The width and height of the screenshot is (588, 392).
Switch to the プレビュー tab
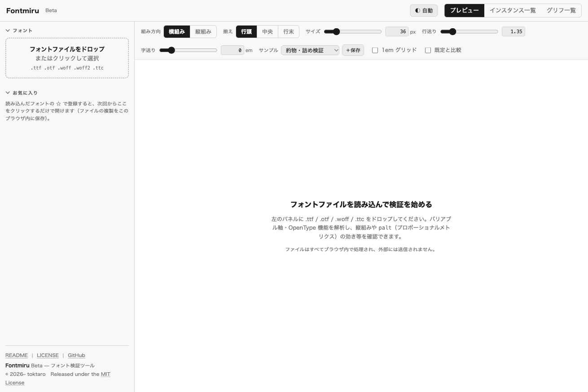tap(465, 10)
